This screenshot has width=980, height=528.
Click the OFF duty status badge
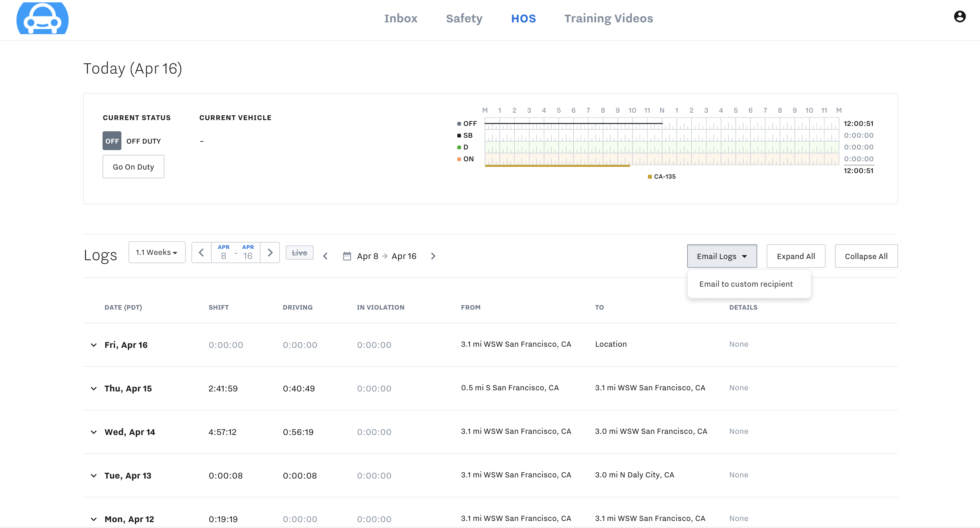(111, 141)
